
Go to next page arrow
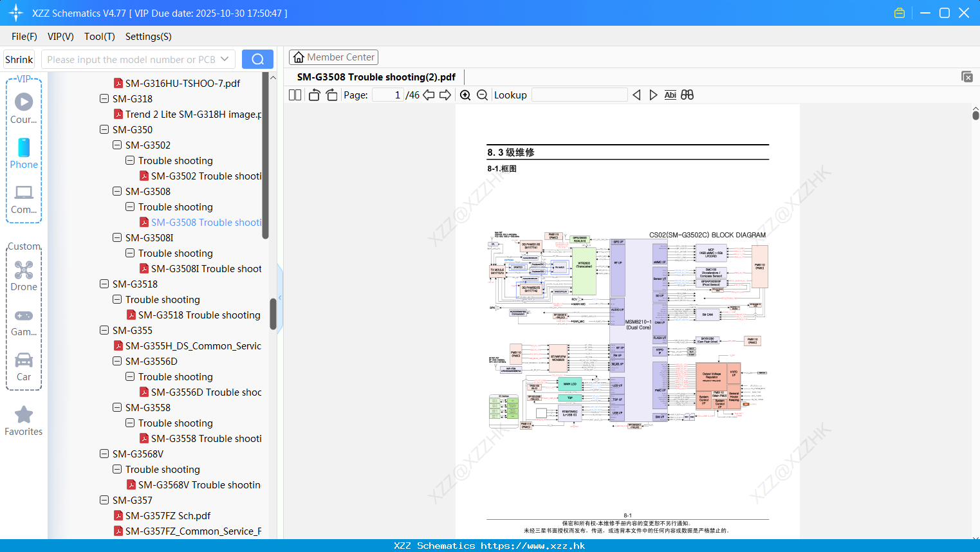coord(445,95)
